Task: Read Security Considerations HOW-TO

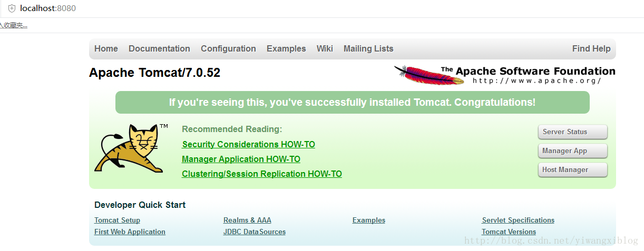Action: tap(249, 144)
